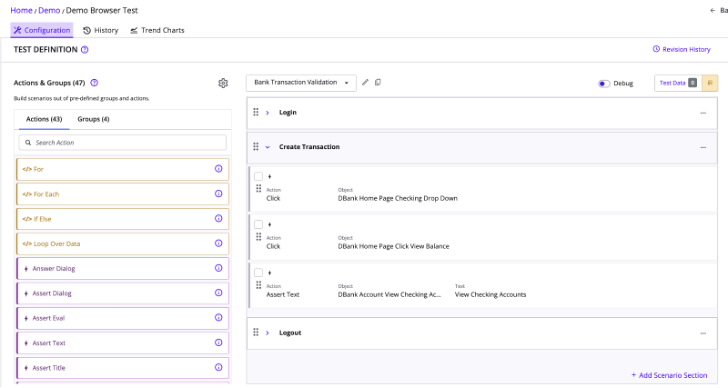The image size is (728, 388).
Task: Click the Search Action input field
Action: [x=123, y=142]
